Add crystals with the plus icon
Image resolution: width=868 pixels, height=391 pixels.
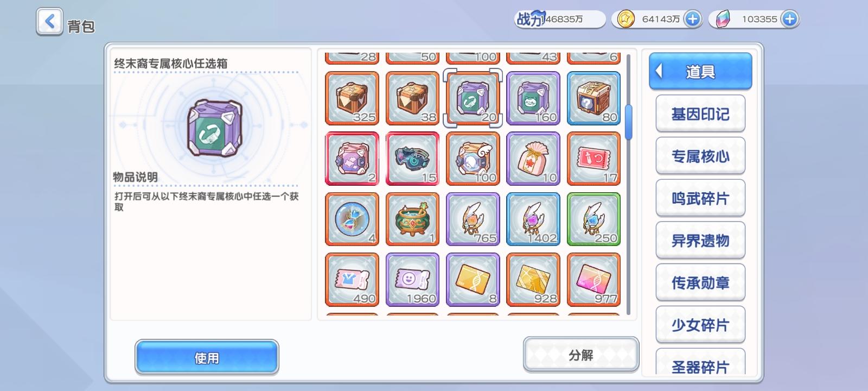coord(790,19)
